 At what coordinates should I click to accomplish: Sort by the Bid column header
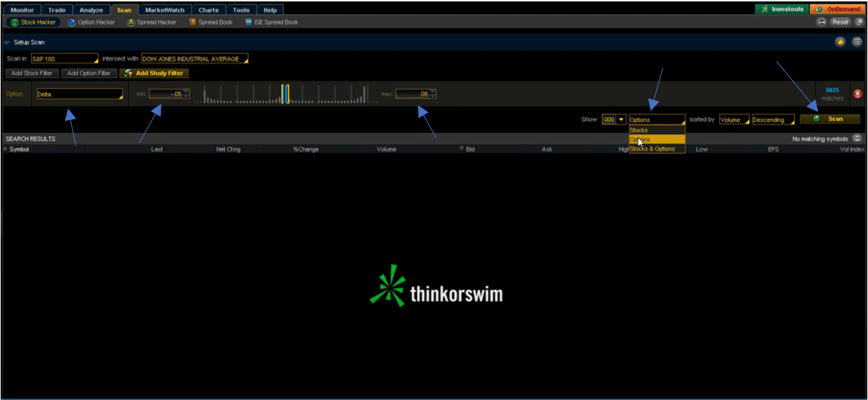(x=470, y=149)
